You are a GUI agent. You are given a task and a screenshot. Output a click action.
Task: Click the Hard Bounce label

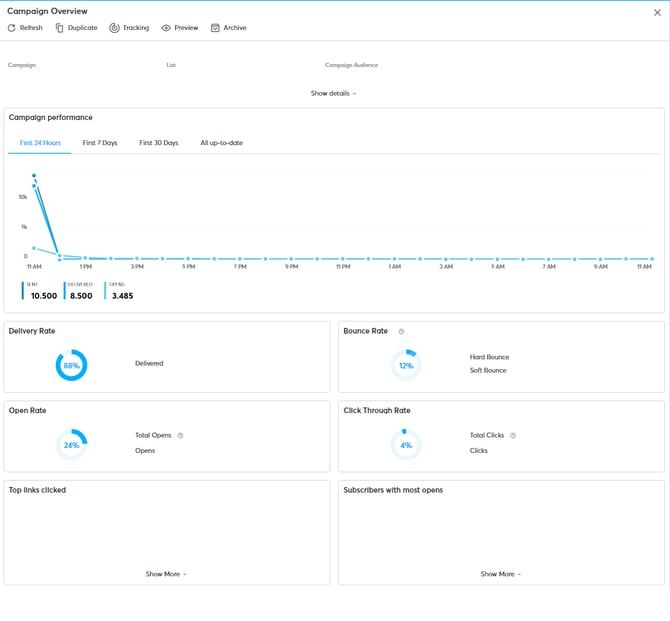[x=490, y=357]
